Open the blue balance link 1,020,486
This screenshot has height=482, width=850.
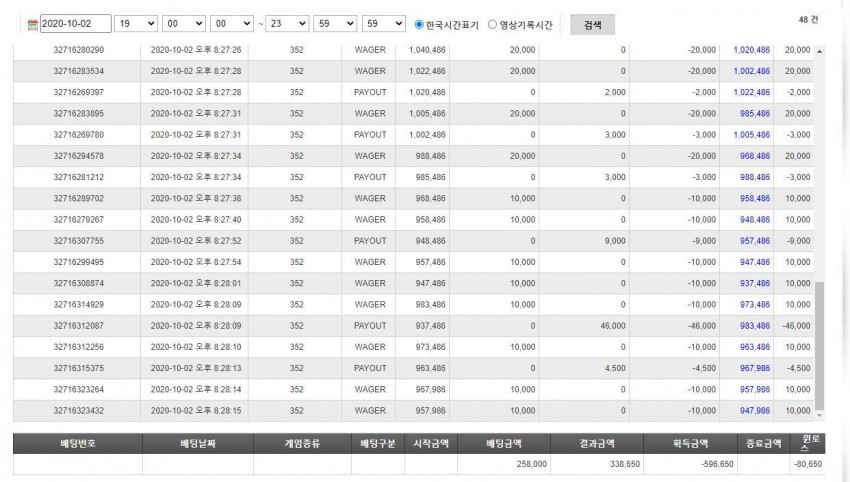751,50
